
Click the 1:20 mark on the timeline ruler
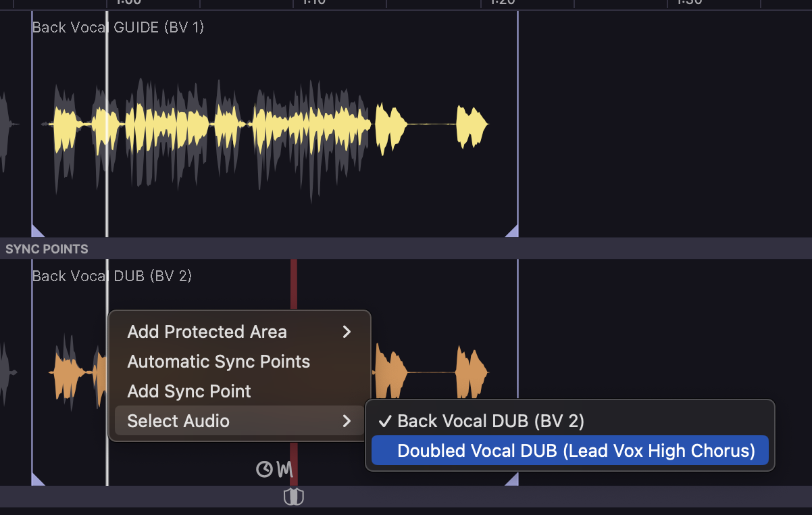[x=501, y=3]
